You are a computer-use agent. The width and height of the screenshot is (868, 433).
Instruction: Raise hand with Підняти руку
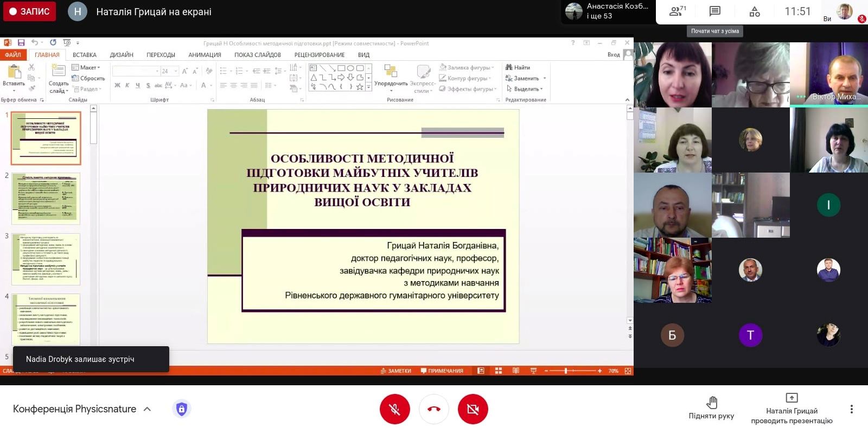click(x=711, y=409)
